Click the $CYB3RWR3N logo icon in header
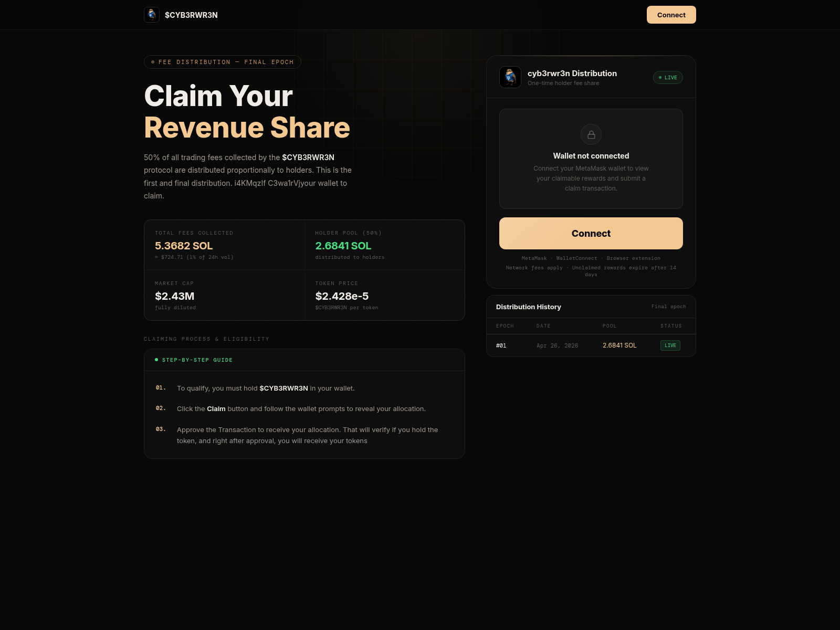840x630 pixels. tap(152, 15)
